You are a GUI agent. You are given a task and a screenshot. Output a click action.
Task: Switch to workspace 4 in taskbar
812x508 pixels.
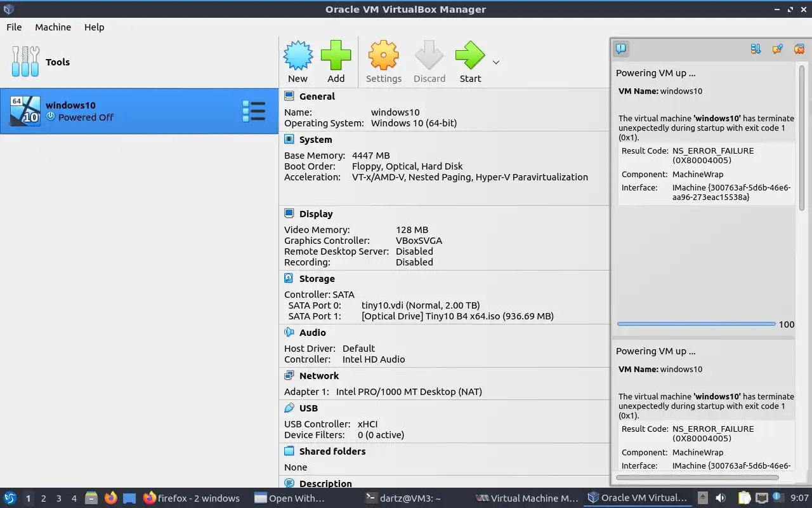(74, 498)
